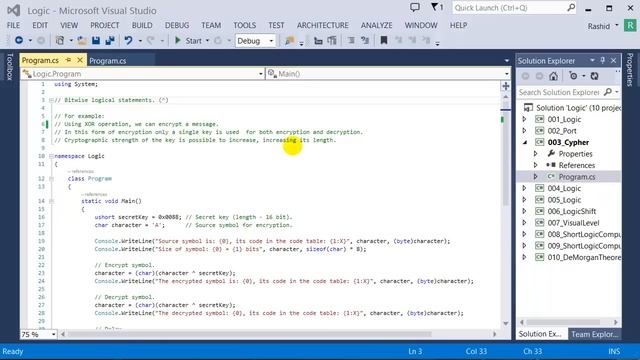Open the Toolbox side panel
This screenshot has height=360, width=640.
click(10, 67)
